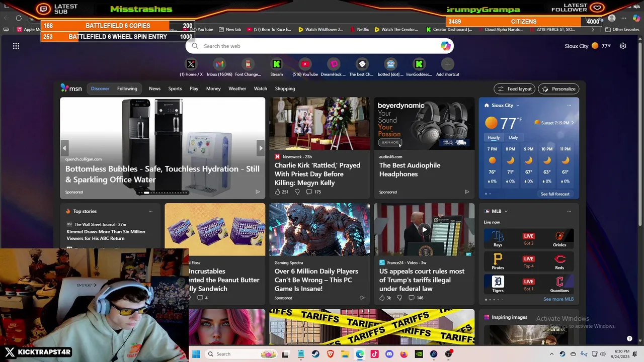This screenshot has width=644, height=362.
Task: Open the X Home shortcut
Action: pos(191,67)
